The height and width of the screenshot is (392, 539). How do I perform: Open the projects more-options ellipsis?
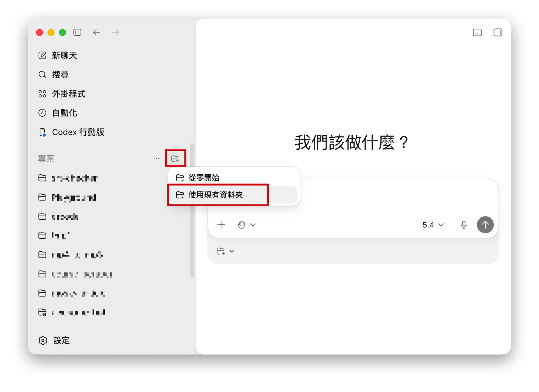coord(157,159)
